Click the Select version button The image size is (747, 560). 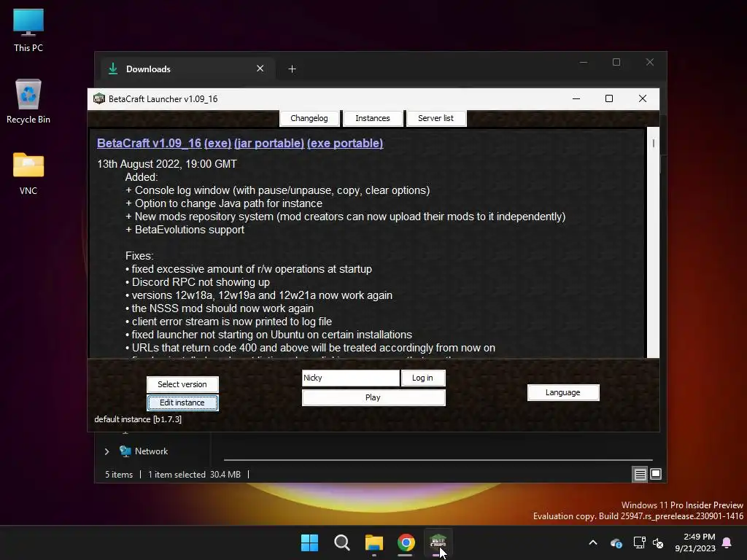(182, 384)
